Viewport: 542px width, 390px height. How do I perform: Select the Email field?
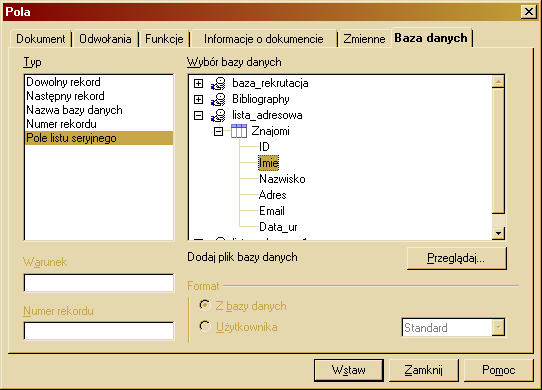click(x=272, y=211)
